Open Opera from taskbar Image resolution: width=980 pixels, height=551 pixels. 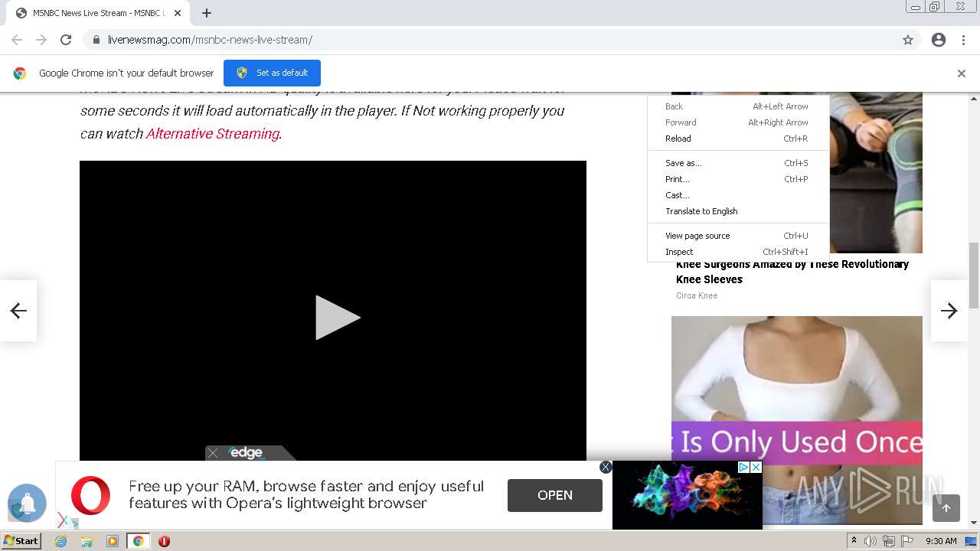coord(164,541)
